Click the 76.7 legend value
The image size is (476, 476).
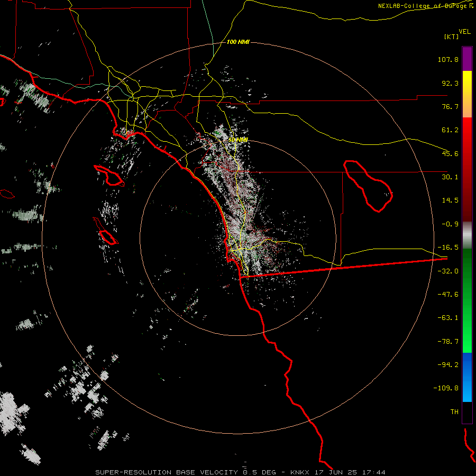[450, 106]
